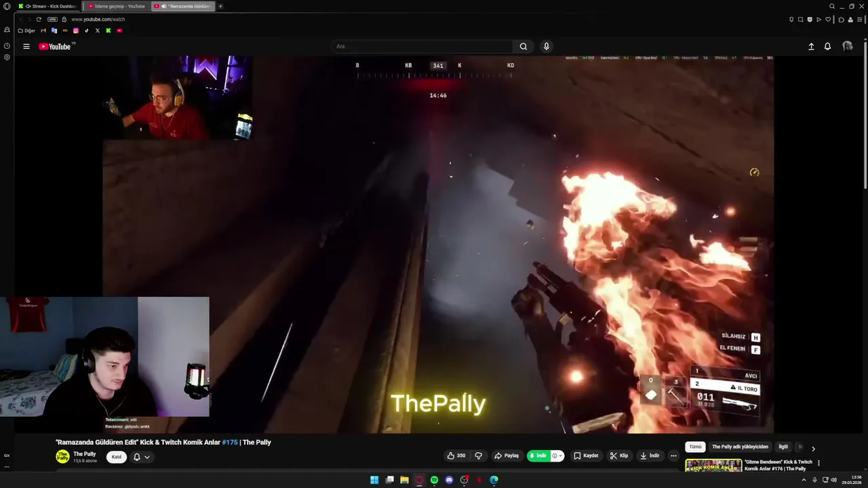
Task: Open the TikTok bookmark
Action: pyautogui.click(x=87, y=30)
